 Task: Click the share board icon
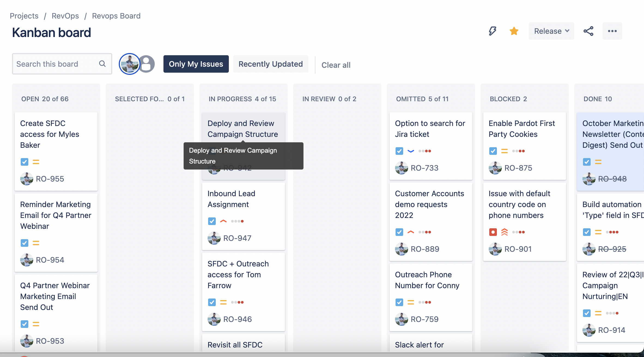[x=588, y=31]
